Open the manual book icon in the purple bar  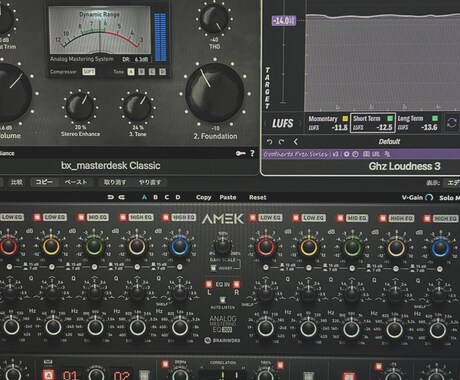[366, 154]
